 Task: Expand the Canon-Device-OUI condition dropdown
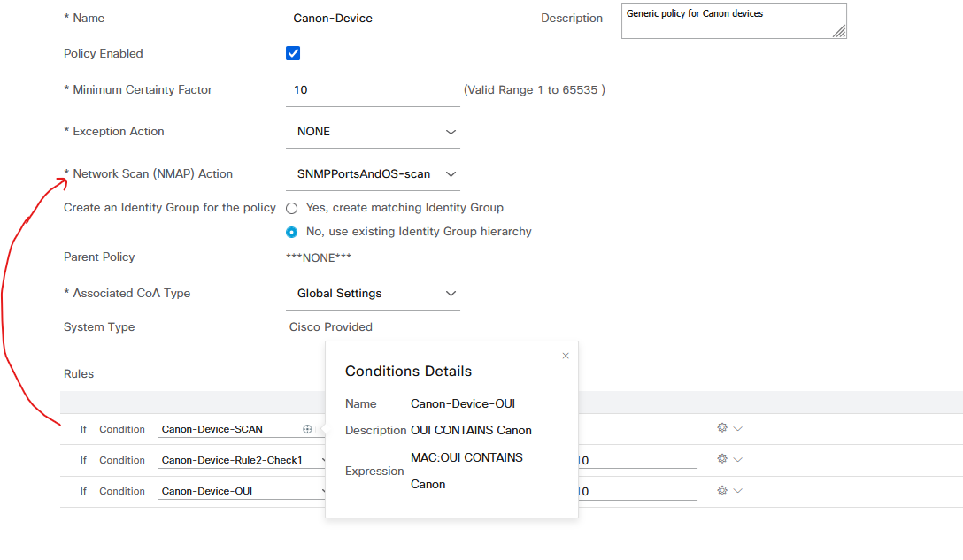pyautogui.click(x=325, y=490)
